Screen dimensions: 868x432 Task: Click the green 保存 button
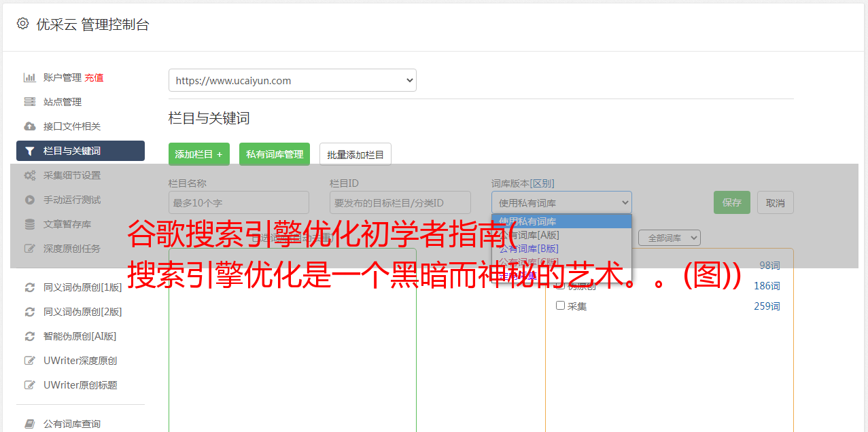tap(732, 202)
